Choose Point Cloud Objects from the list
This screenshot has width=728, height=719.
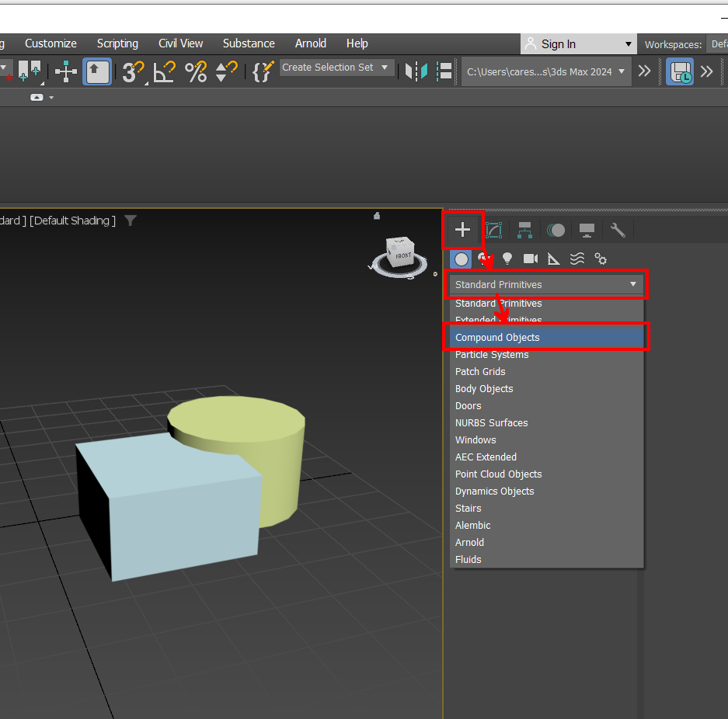coord(546,474)
